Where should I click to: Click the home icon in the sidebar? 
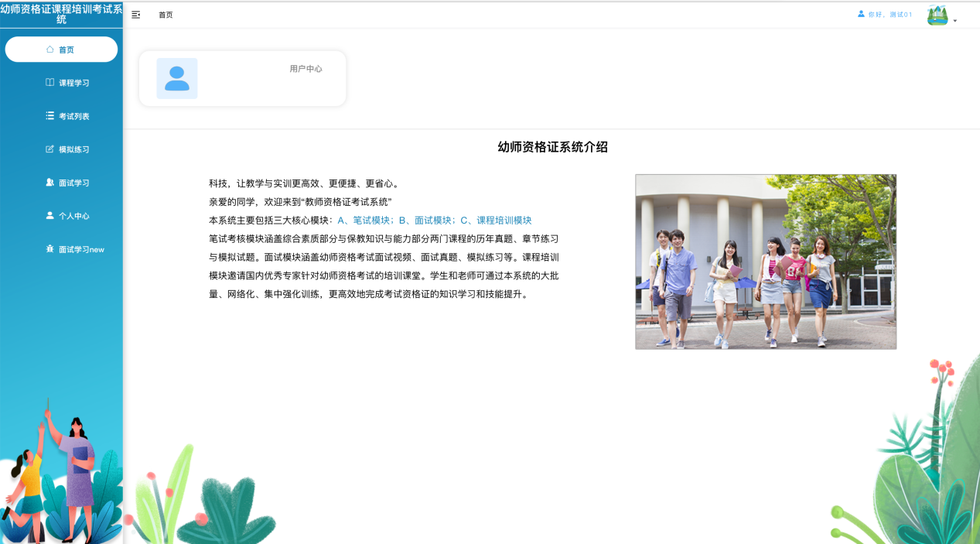click(x=50, y=50)
